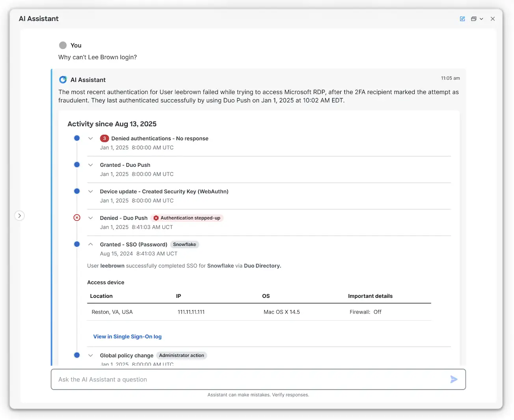This screenshot has height=420, width=514.
Task: Click the Snowflake badge
Action: click(184, 244)
